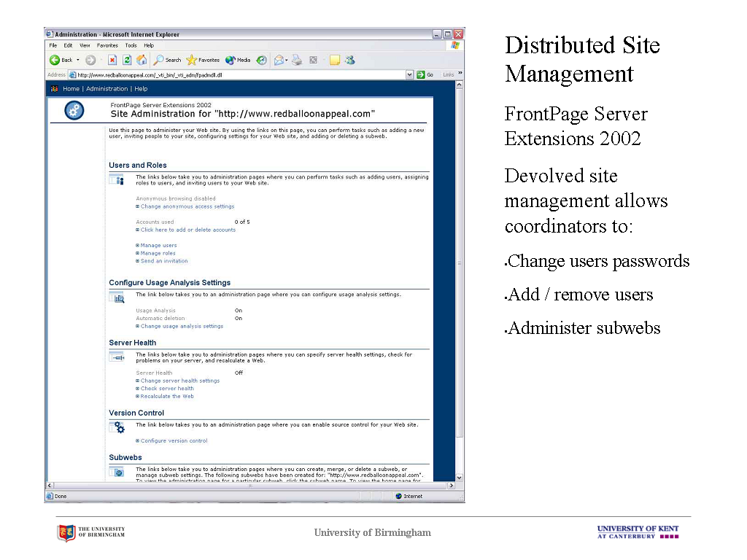Click the Configure Usage Analysis Settings heading

pos(169,282)
